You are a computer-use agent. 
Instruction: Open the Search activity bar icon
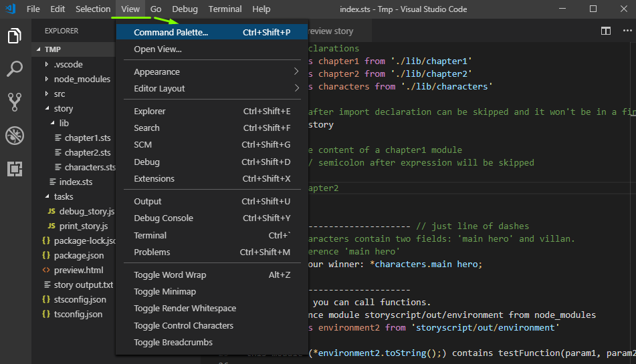tap(15, 69)
